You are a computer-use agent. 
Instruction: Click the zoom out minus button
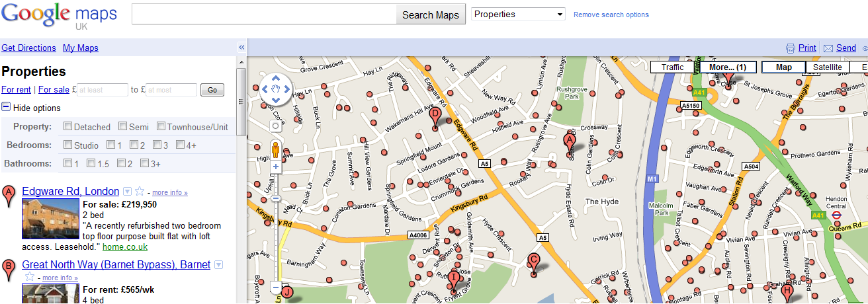[x=276, y=287]
